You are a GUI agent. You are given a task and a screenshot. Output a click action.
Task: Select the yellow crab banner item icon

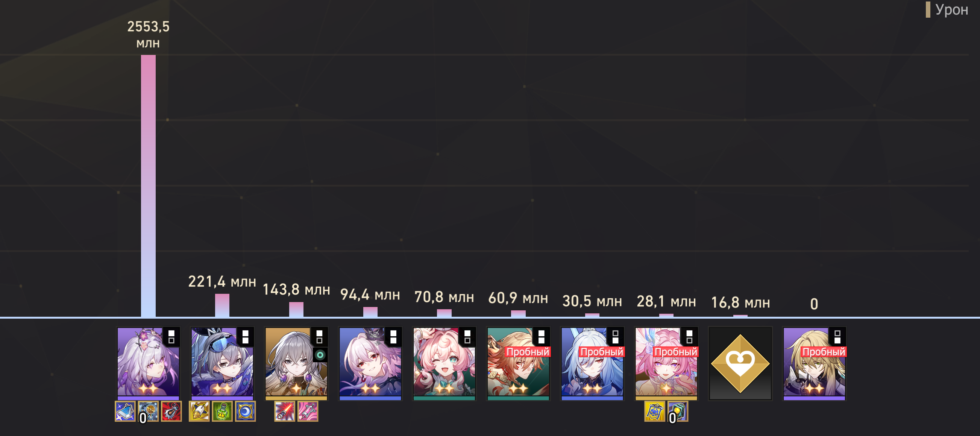tap(655, 411)
